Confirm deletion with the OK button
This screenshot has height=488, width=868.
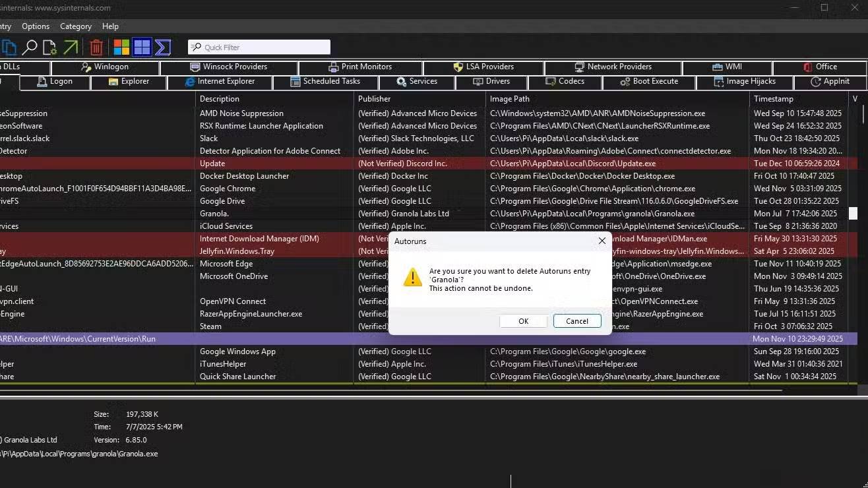(x=523, y=321)
